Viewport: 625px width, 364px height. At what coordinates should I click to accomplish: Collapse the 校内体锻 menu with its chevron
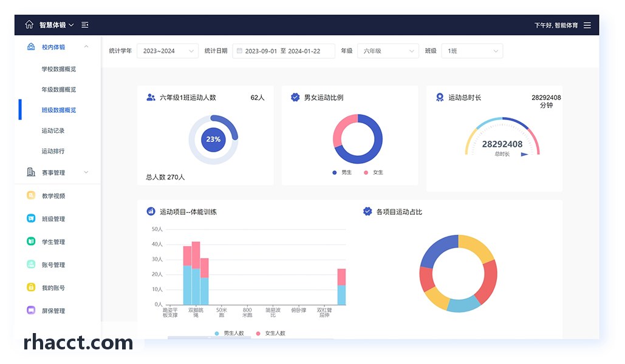(86, 47)
